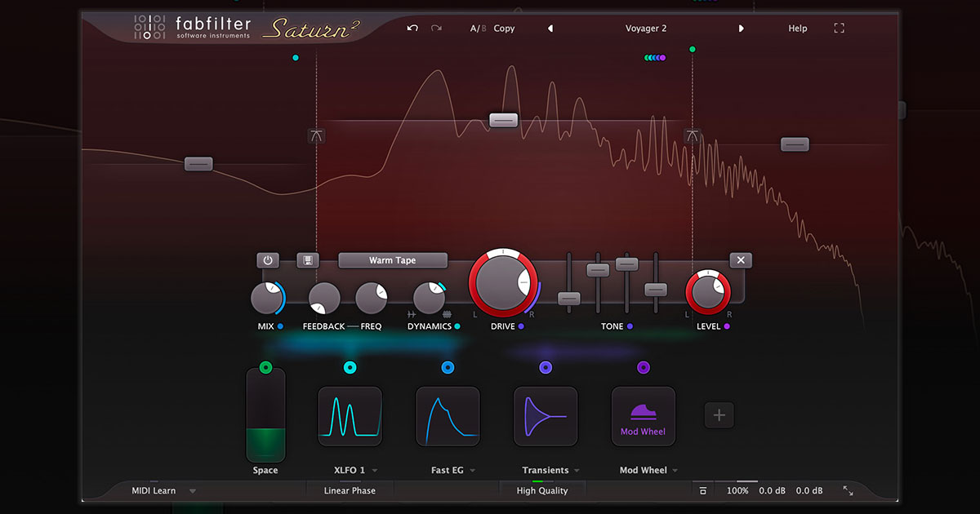The image size is (980, 514).
Task: Click the Feedback knob
Action: coord(324,299)
